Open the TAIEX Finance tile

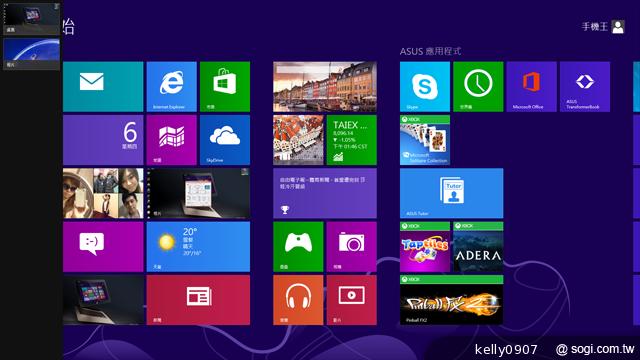coord(351,140)
